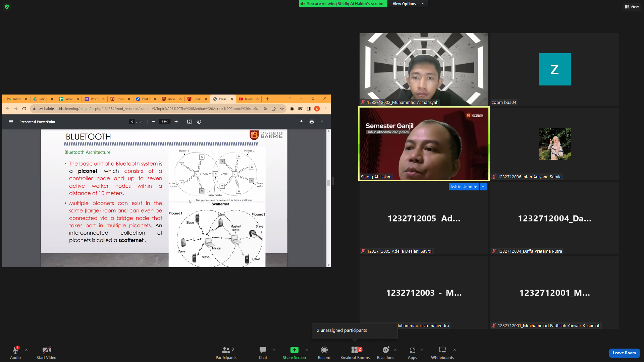Select Muhammad Armansyah's video tile
644x362 pixels.
pyautogui.click(x=424, y=69)
